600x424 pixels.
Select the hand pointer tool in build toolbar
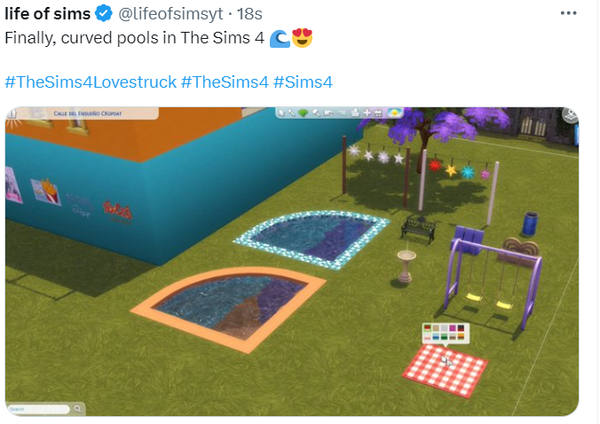pyautogui.click(x=282, y=113)
